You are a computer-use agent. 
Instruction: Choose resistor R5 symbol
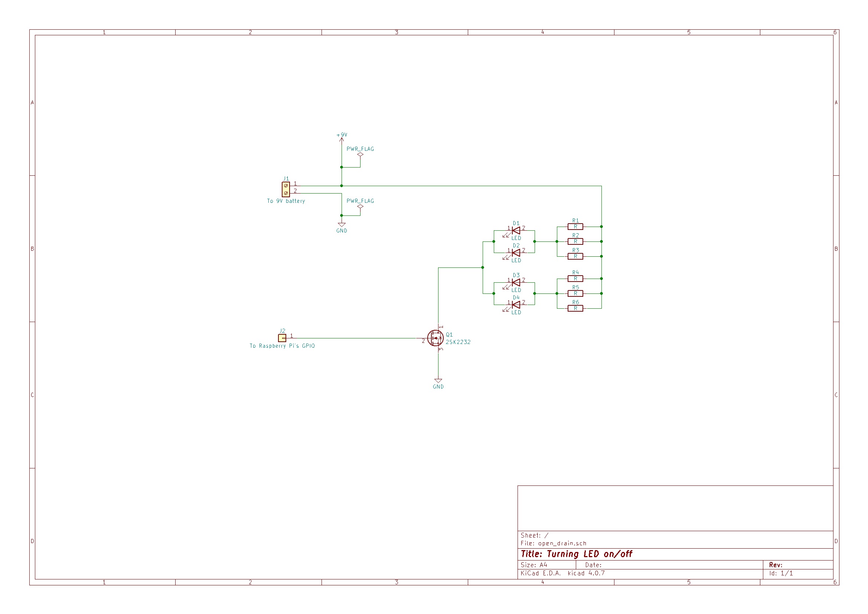[575, 293]
